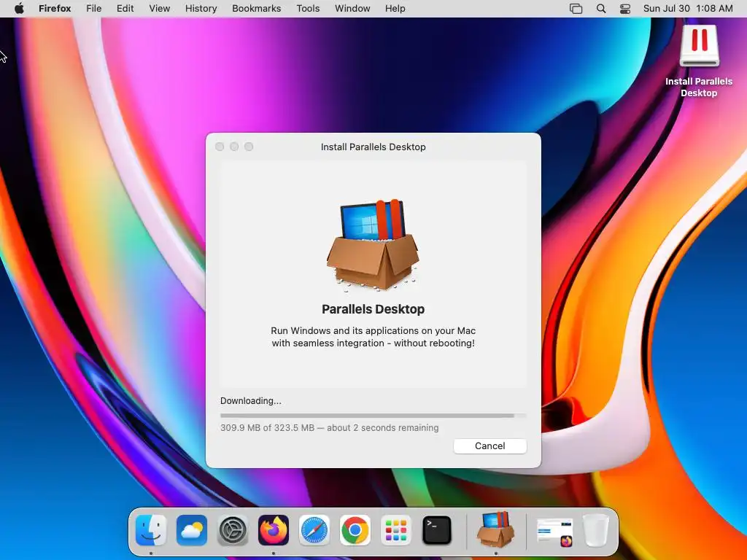This screenshot has width=747, height=560.
Task: Open the Help menu
Action: point(395,8)
